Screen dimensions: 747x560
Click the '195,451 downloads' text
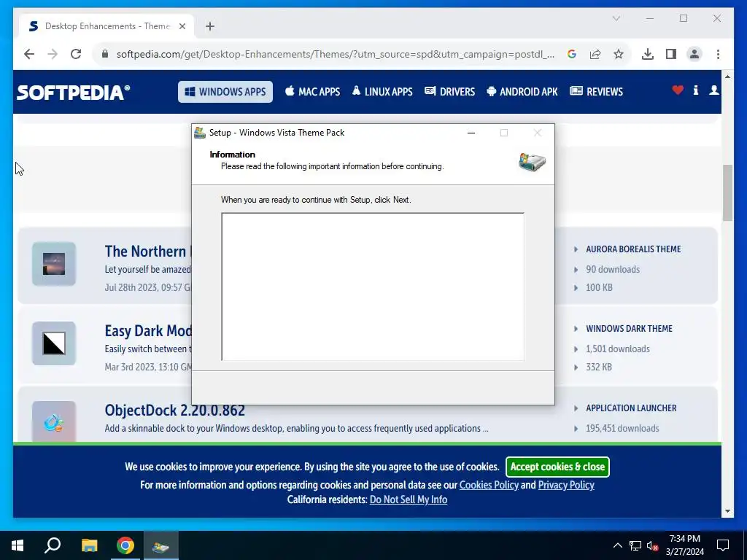coord(623,429)
